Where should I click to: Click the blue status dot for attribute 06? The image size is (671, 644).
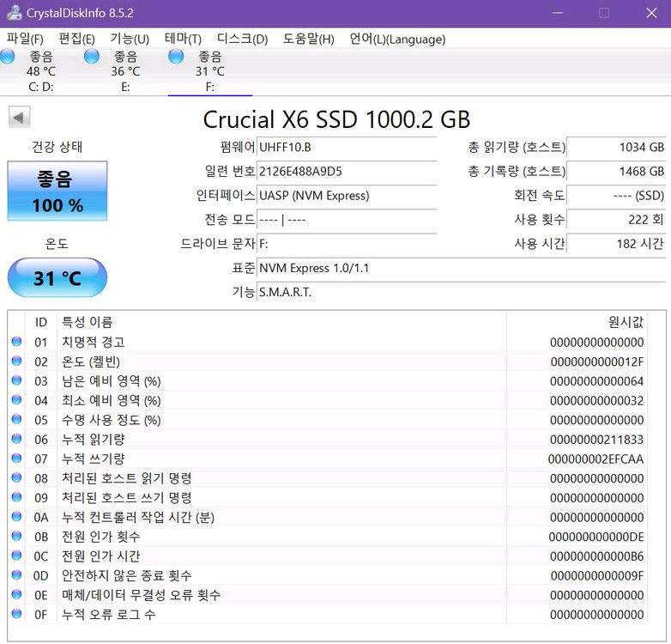[16, 439]
